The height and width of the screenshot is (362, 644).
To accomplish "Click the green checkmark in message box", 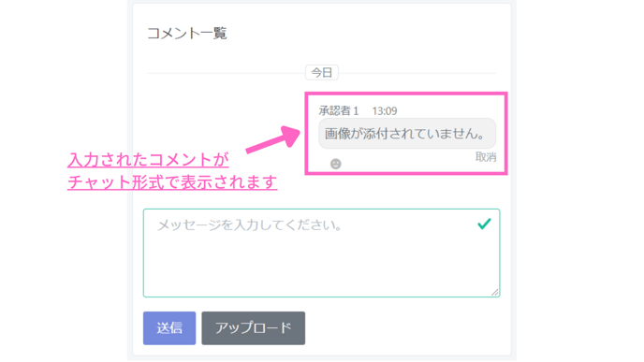I will [x=484, y=224].
